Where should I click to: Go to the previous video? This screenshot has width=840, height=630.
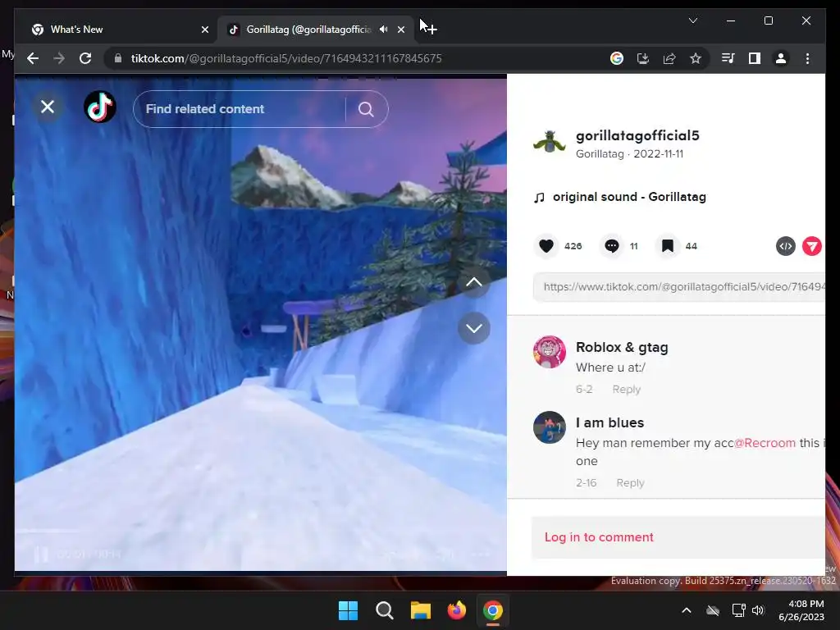[x=473, y=282]
